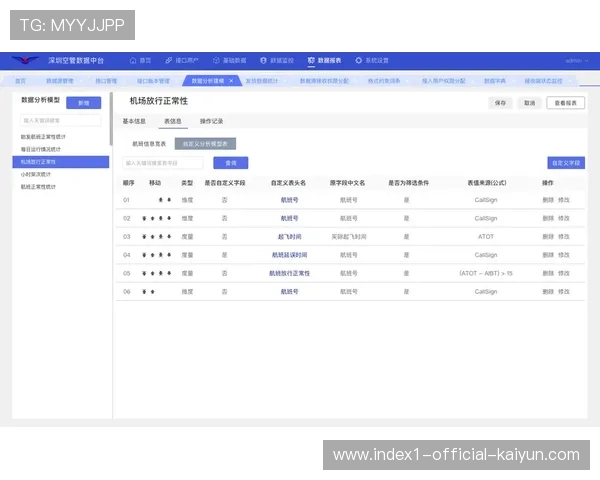Click 修改 in the ATOT row

(564, 237)
